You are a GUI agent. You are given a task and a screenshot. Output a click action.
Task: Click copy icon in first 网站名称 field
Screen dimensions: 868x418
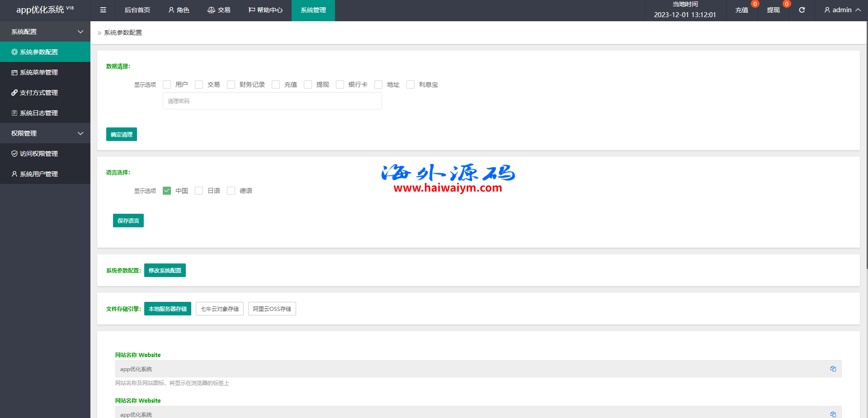click(x=833, y=369)
